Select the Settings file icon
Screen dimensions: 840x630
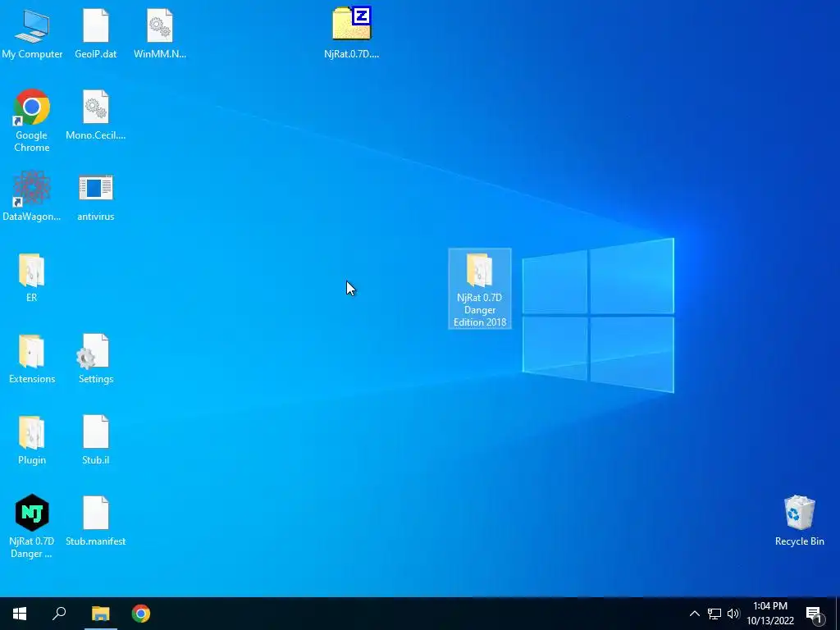pos(96,358)
